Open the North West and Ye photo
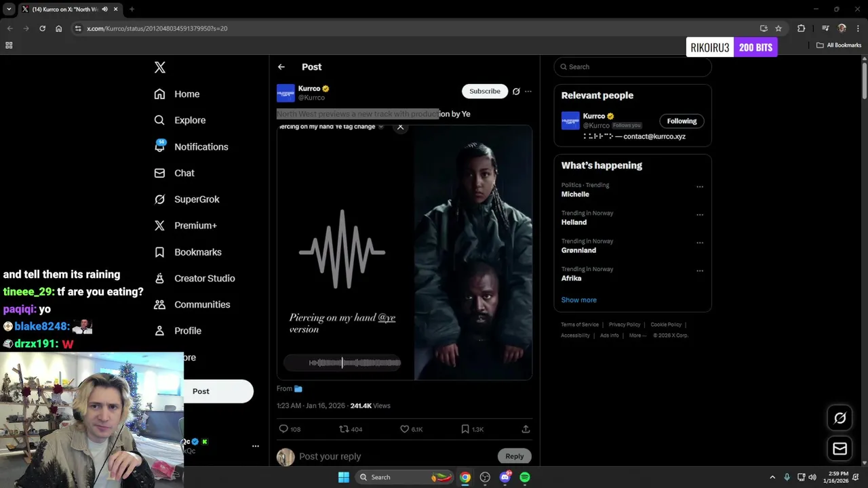This screenshot has width=868, height=488. [x=473, y=252]
